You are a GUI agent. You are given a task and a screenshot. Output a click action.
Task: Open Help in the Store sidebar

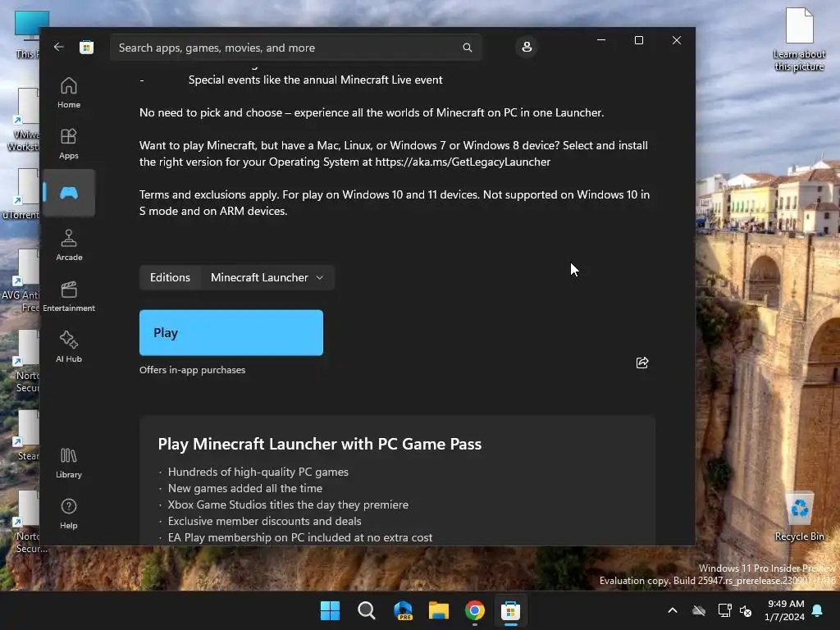click(69, 514)
